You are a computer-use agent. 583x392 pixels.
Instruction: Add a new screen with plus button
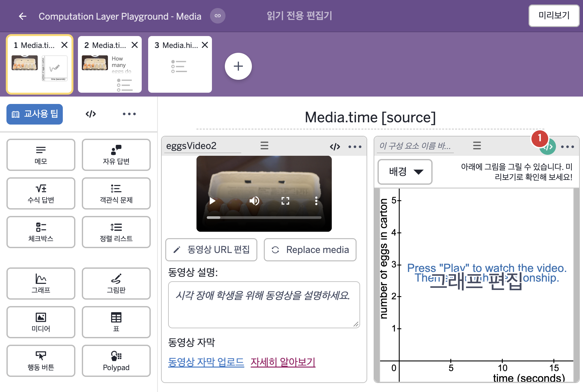[x=238, y=66]
